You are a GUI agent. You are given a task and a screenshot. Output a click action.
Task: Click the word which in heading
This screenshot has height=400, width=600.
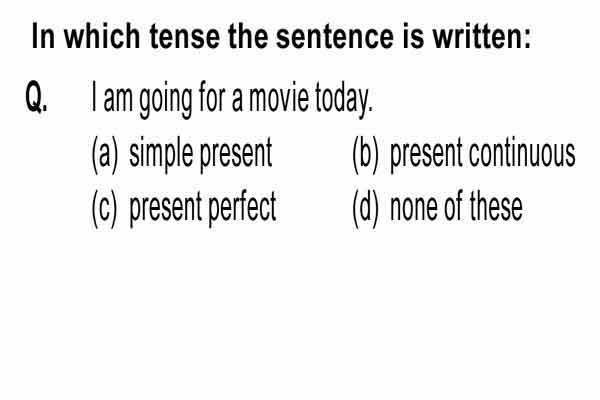point(102,36)
